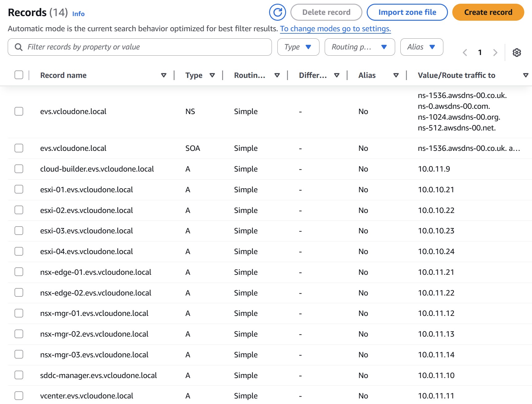Click the Create record button
Image resolution: width=532 pixels, height=404 pixels.
click(488, 12)
